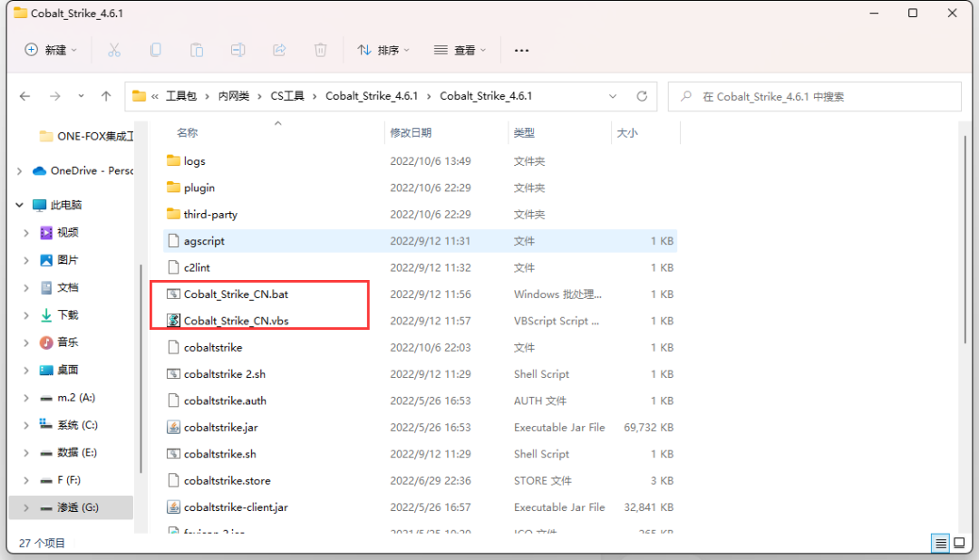979x560 pixels.
Task: Click the 下载 download icon in sidebar
Action: click(46, 314)
